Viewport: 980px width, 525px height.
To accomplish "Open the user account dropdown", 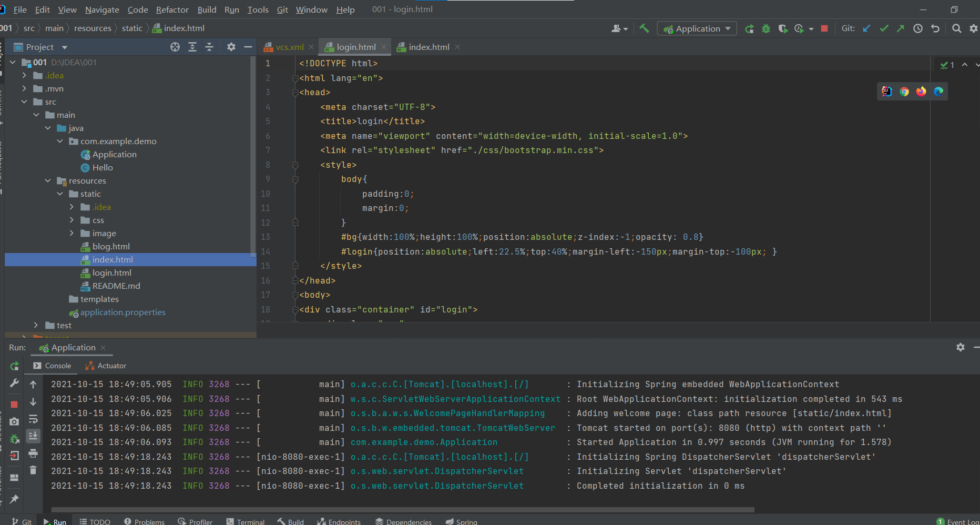I will point(620,28).
